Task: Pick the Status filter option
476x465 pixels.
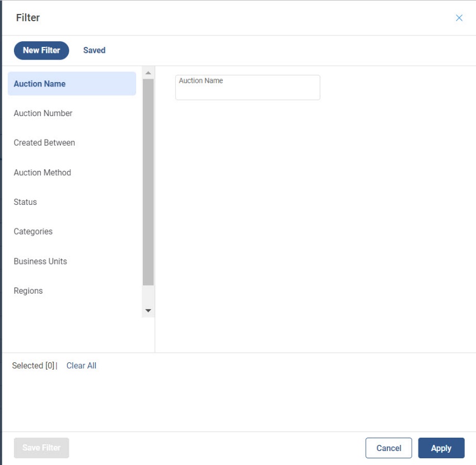Action: (x=25, y=202)
